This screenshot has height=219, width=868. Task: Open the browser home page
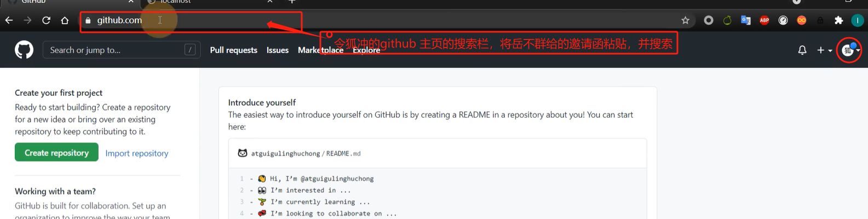point(65,20)
